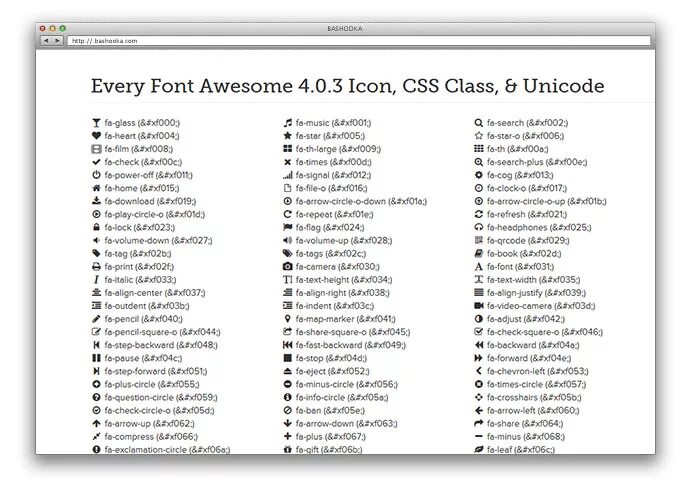
Task: Select the refresh arrows icon for fa-refresh
Action: [x=479, y=214]
